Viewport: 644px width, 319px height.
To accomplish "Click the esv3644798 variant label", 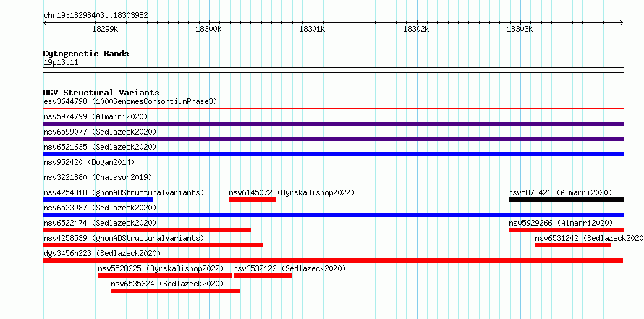I will pos(130,101).
